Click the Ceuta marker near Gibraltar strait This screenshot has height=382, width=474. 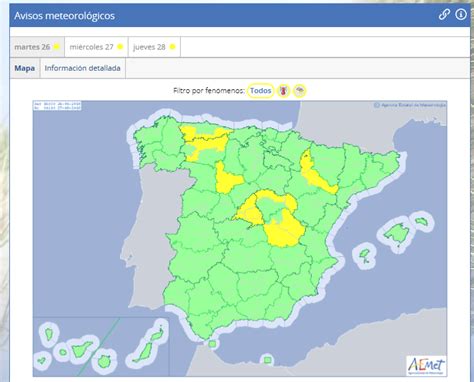click(212, 344)
